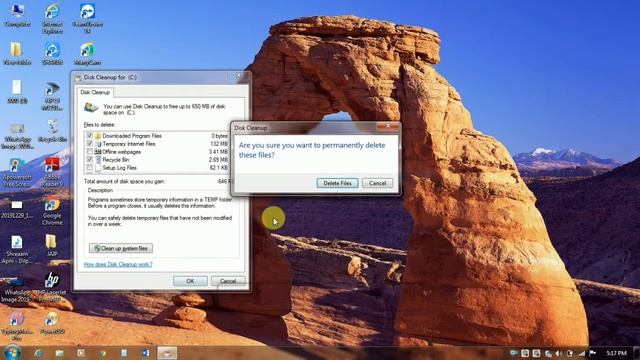
Task: Open the clock showing 5:17 PM
Action: (x=616, y=353)
